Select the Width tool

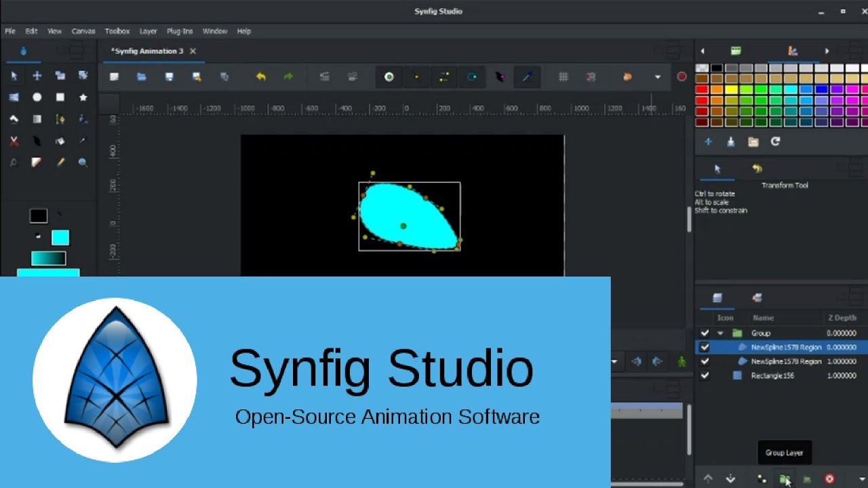(37, 141)
